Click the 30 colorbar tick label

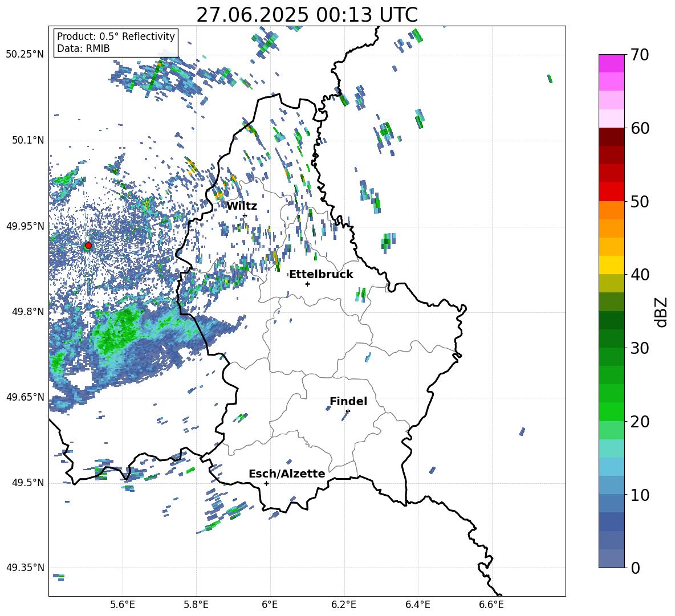coord(639,348)
